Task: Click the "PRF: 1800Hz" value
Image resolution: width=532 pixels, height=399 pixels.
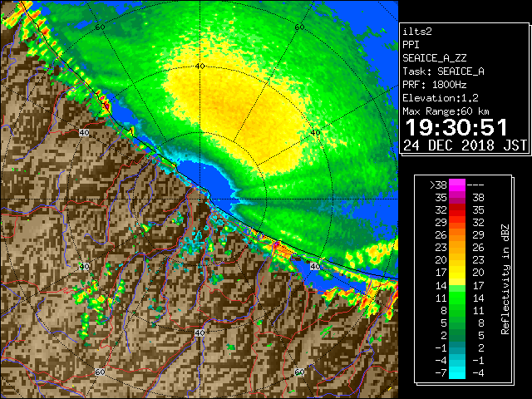Action: [x=435, y=85]
